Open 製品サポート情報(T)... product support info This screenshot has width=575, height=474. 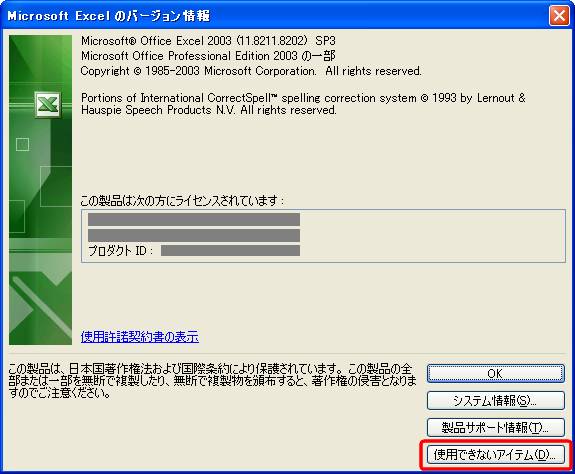[x=495, y=427]
